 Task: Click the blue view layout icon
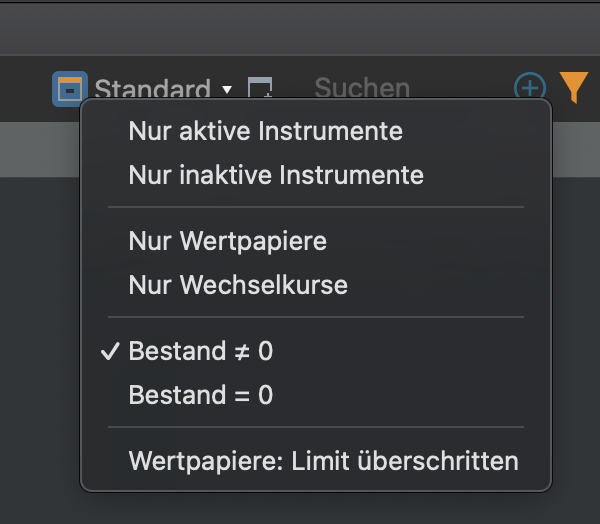click(68, 89)
